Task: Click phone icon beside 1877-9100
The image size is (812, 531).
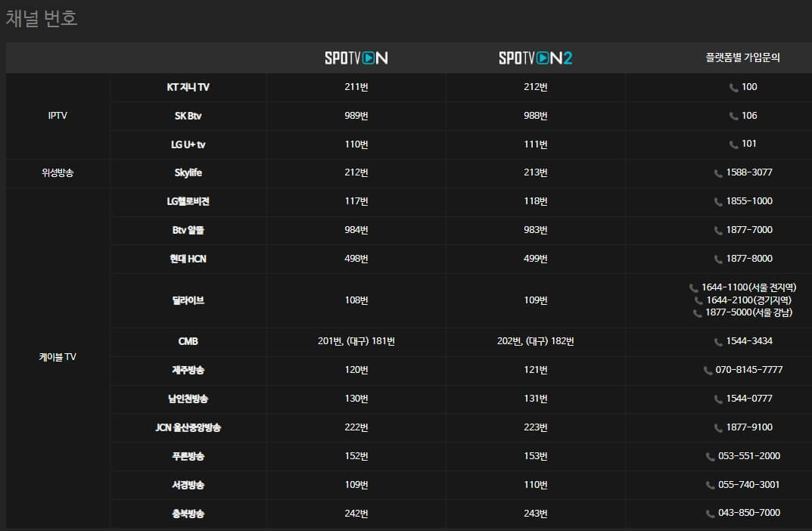Action: [x=718, y=428]
